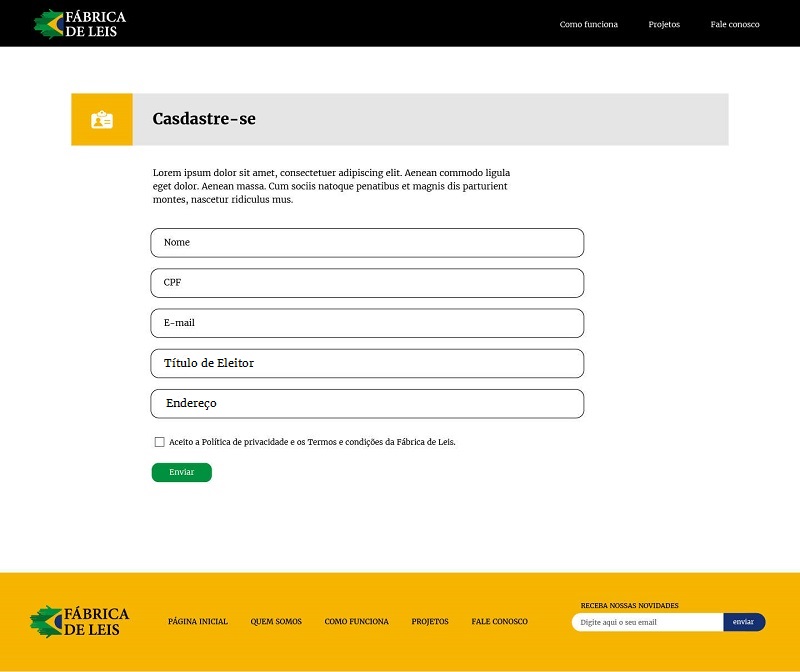Click into the CPF field

click(367, 283)
